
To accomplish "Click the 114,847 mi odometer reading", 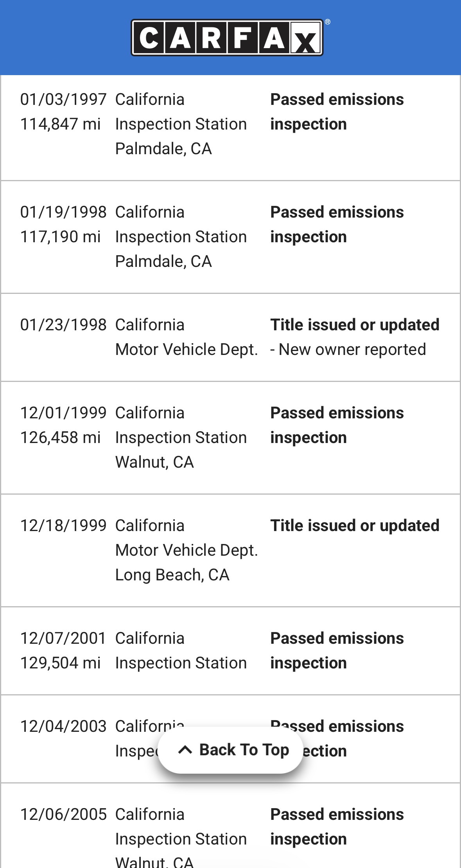I will (61, 124).
